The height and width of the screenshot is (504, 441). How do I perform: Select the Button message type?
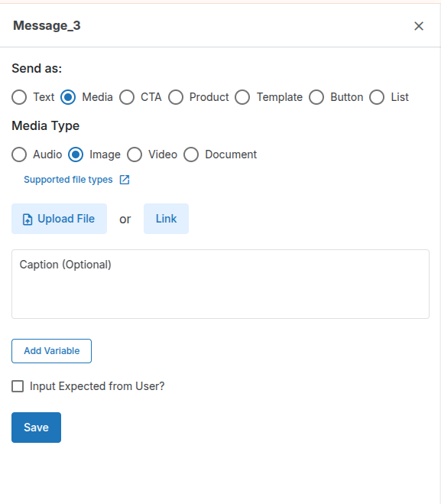[x=316, y=97]
